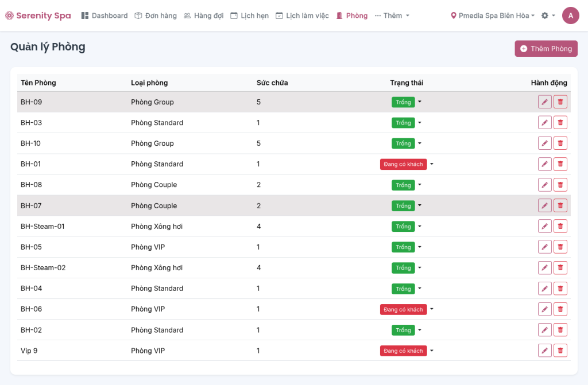Open status dropdown for room BH-10
Screen dimensions: 588x385
(420, 143)
